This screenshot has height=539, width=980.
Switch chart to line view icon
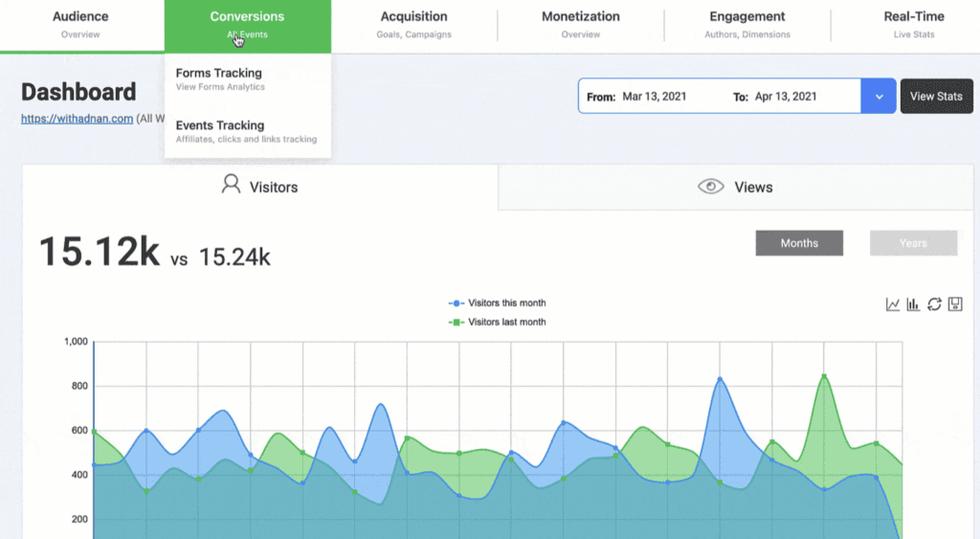pos(893,304)
